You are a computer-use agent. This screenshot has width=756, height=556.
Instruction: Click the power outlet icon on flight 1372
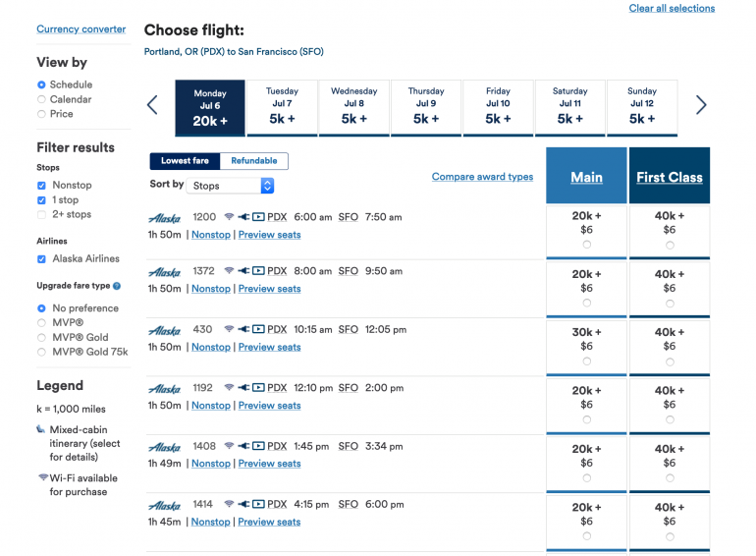click(243, 271)
